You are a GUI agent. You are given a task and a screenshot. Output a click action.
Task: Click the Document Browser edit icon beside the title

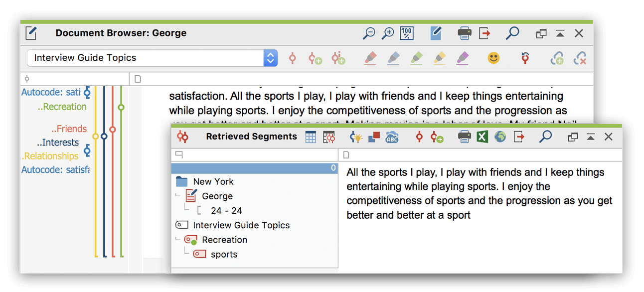click(31, 33)
